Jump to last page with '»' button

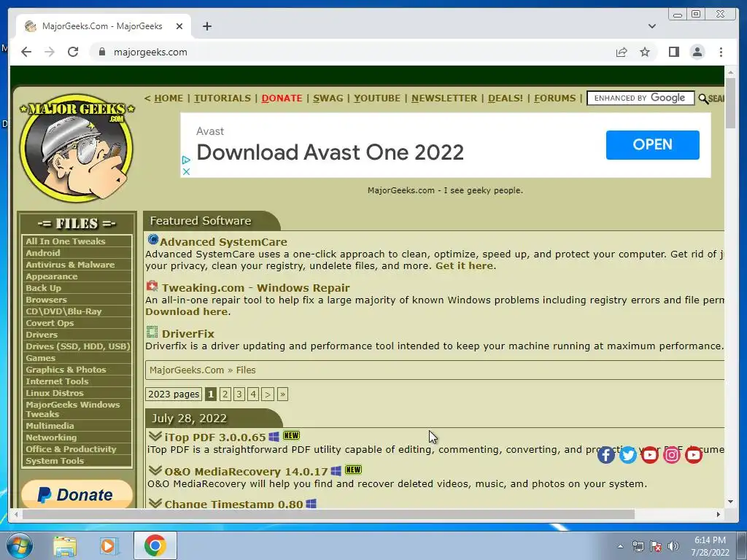point(282,394)
